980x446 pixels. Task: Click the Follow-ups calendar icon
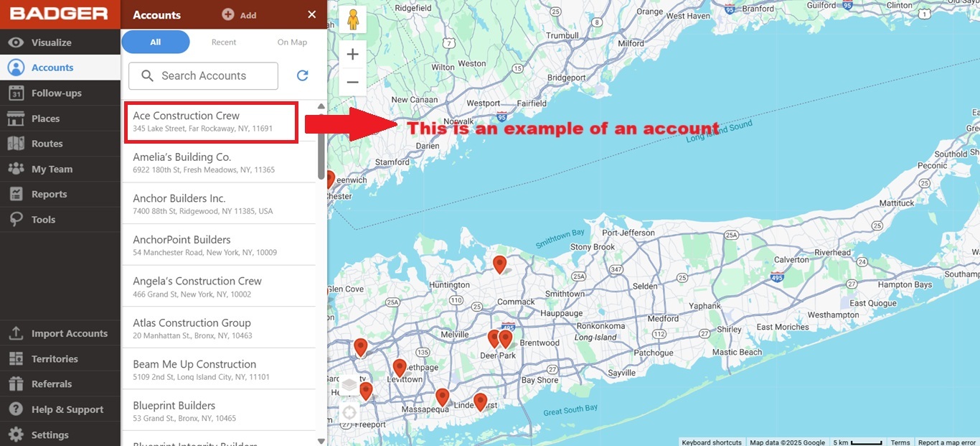point(16,93)
